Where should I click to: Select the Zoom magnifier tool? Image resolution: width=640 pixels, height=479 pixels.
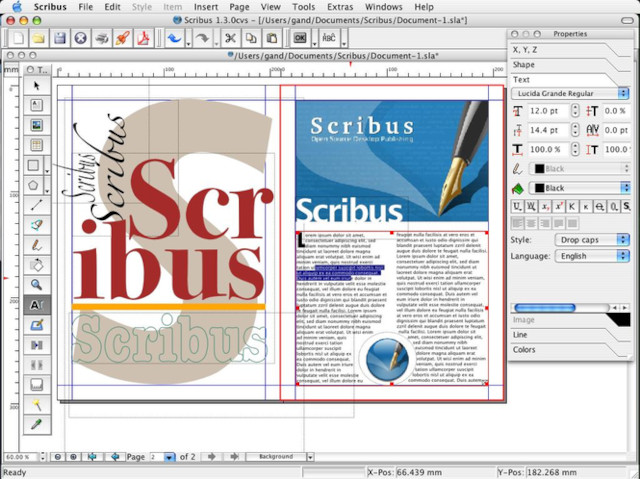tap(37, 285)
